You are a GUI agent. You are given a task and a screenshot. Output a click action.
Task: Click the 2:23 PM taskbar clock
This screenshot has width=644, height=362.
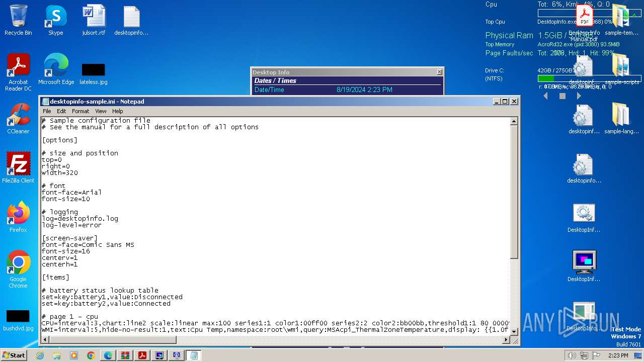618,355
